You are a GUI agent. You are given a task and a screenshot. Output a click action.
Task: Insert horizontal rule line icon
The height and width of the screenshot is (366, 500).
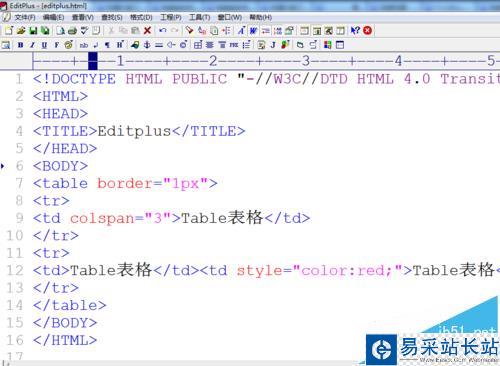[159, 45]
